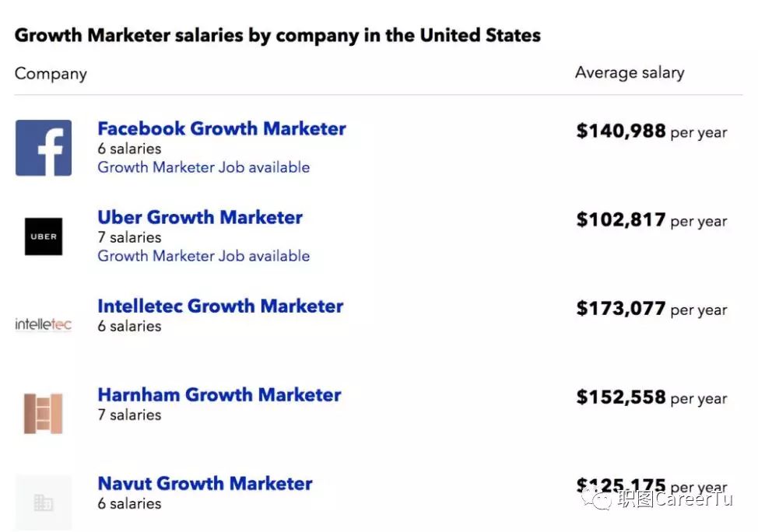Open the Intelletec Growth Marketer link
Viewport: 758px width, 532px height.
(220, 306)
